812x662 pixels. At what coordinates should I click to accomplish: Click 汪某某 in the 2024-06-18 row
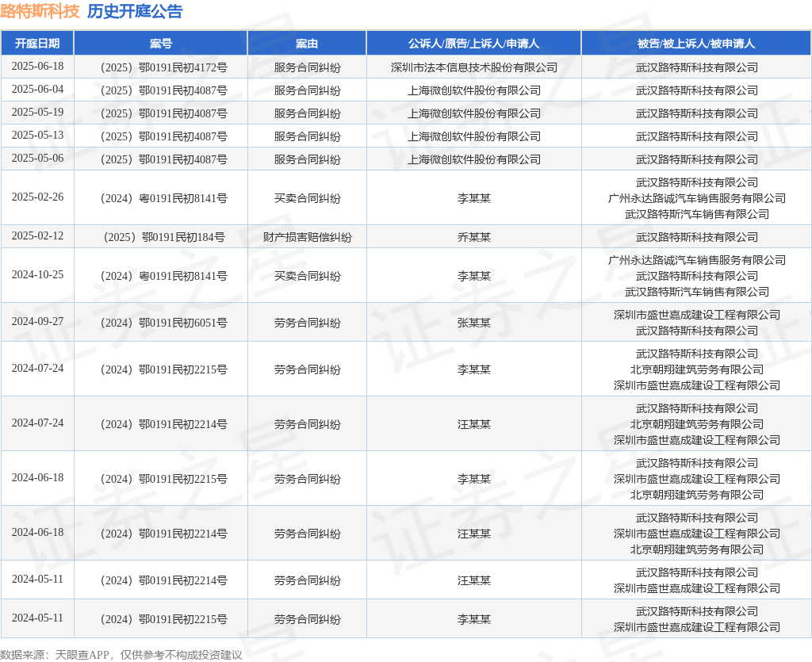click(474, 534)
